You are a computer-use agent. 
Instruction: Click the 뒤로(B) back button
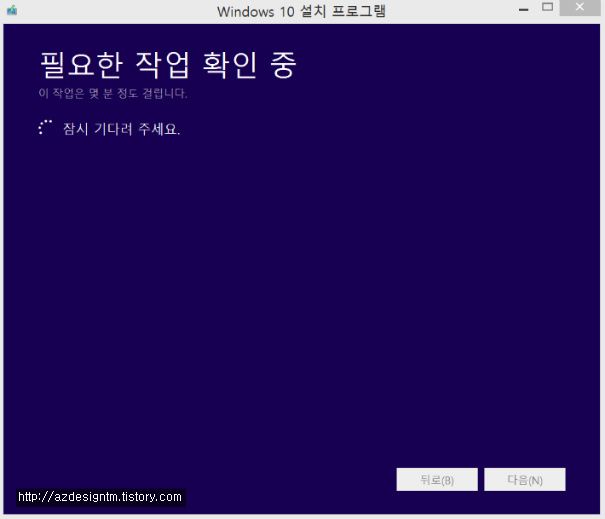pos(437,480)
